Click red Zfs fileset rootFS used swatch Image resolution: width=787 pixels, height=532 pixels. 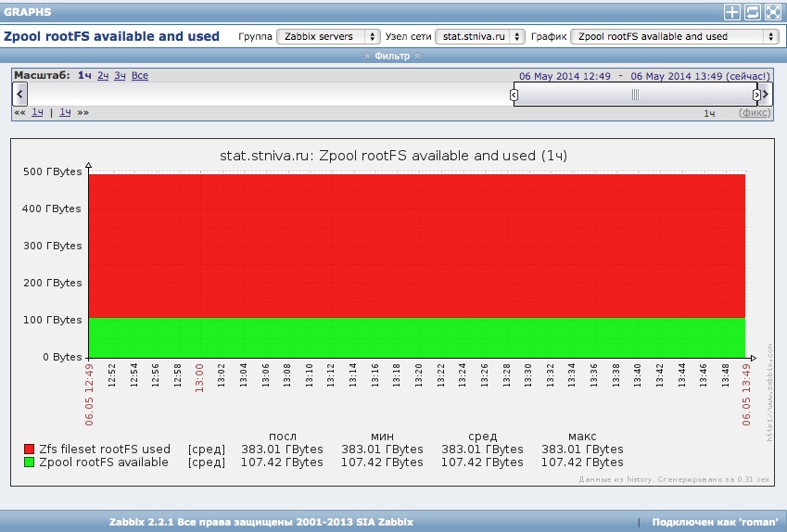(30, 450)
